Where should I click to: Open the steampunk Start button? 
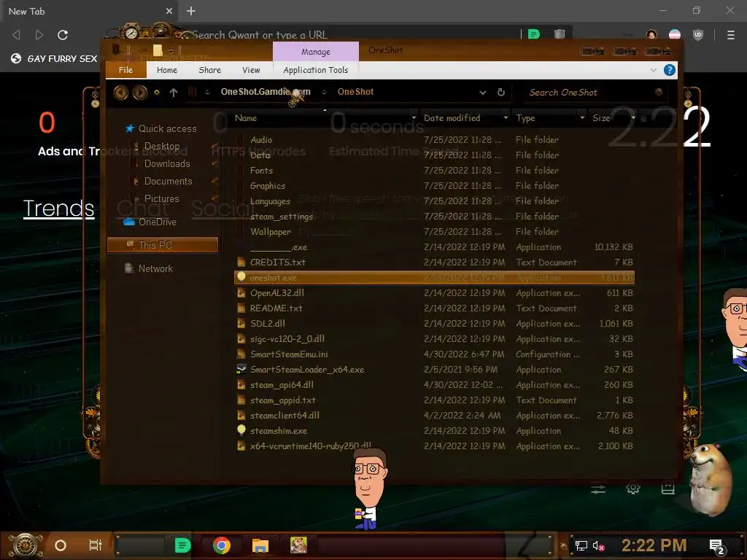pos(26,545)
